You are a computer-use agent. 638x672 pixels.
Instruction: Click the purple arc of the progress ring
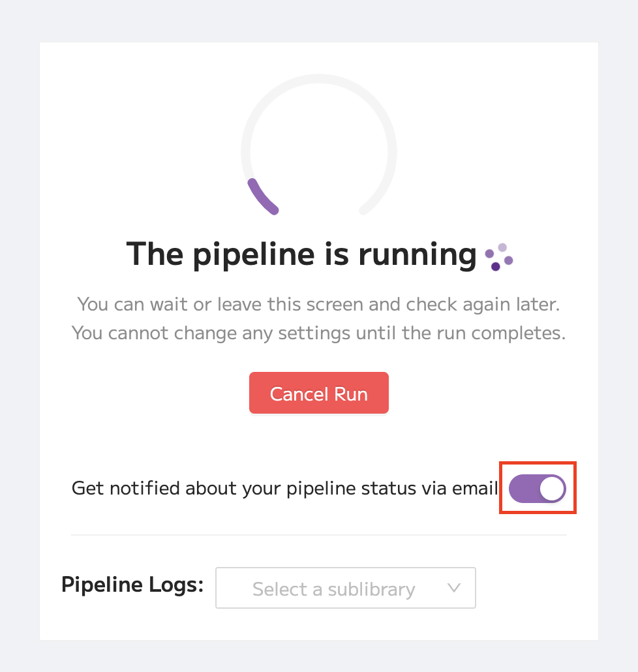click(262, 197)
